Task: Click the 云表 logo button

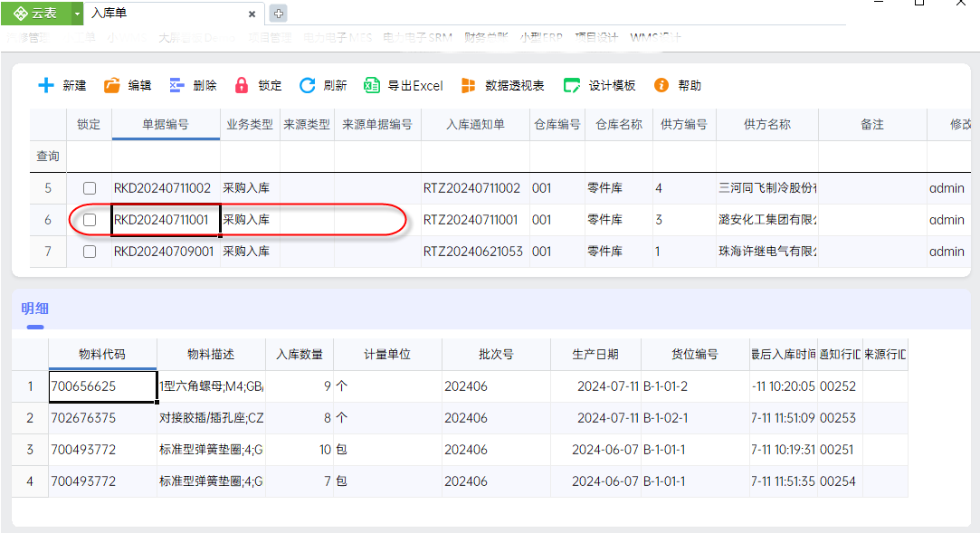Action: [x=35, y=14]
